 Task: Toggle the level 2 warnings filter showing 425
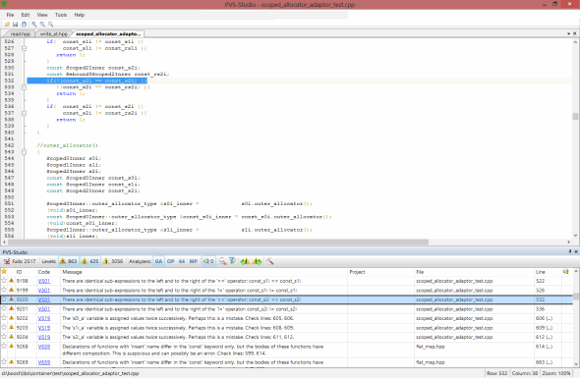point(90,261)
